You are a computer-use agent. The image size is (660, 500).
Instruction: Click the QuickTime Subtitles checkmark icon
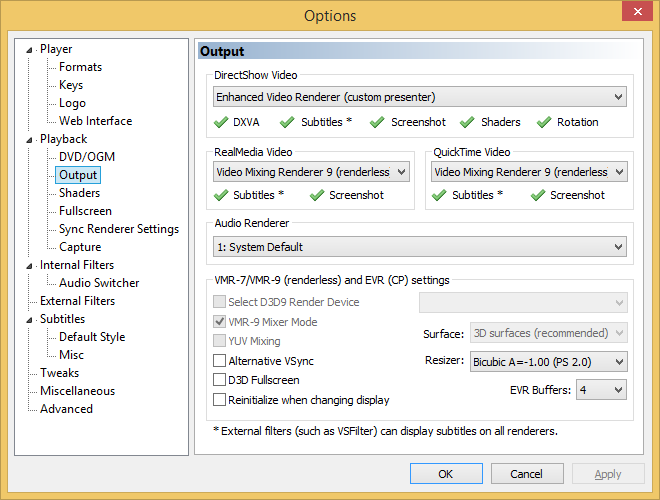click(x=439, y=195)
